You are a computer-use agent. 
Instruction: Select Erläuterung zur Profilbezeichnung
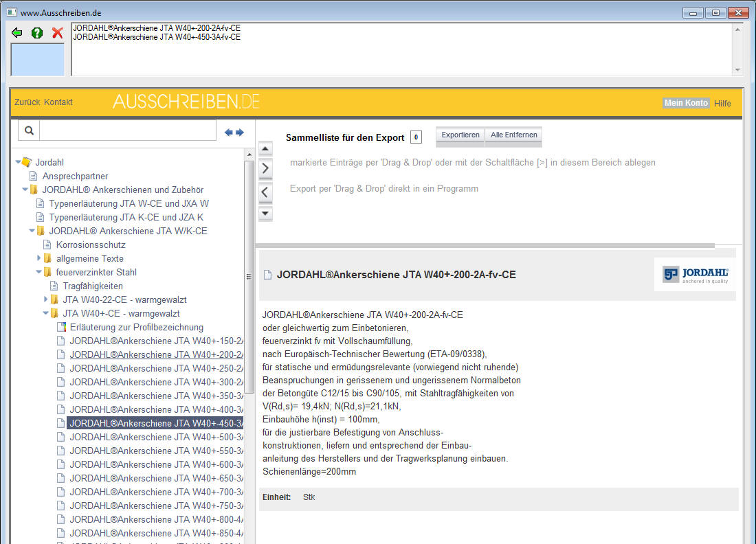tap(137, 327)
